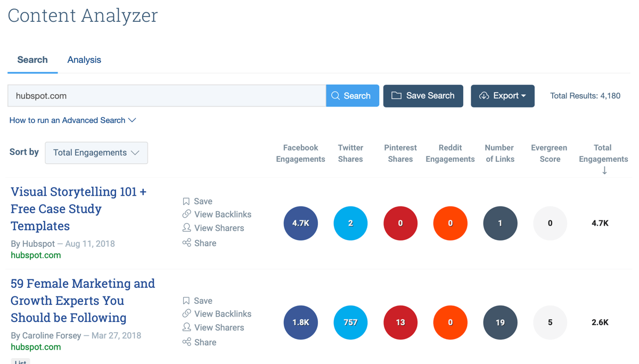Expand How to run an Advanced Search
This screenshot has width=639, height=364.
pos(73,120)
